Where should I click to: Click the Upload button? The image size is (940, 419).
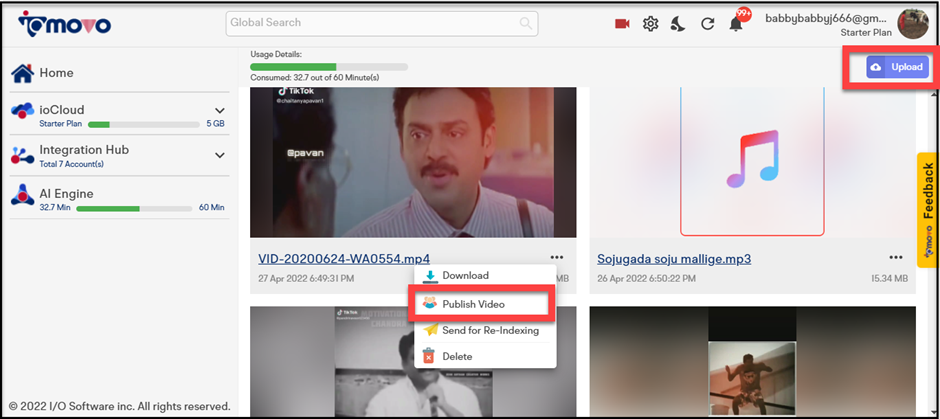897,67
